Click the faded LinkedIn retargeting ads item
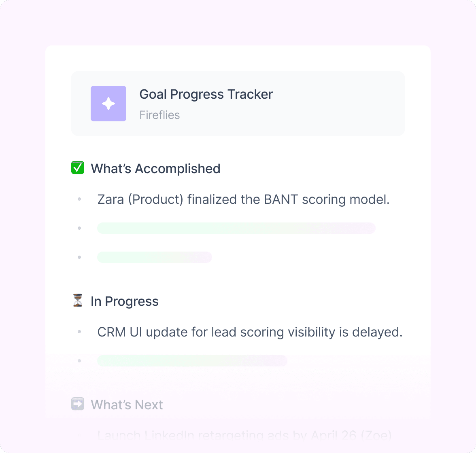Screen dimensions: 476x453 244,436
